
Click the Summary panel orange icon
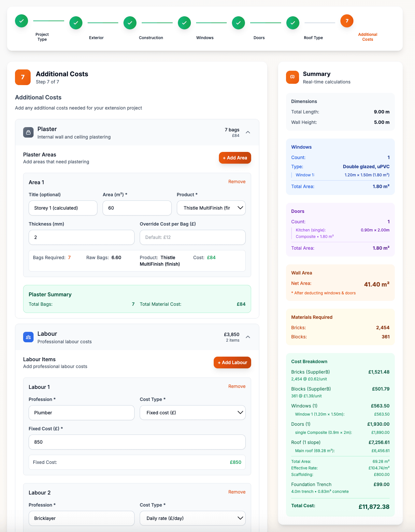293,77
